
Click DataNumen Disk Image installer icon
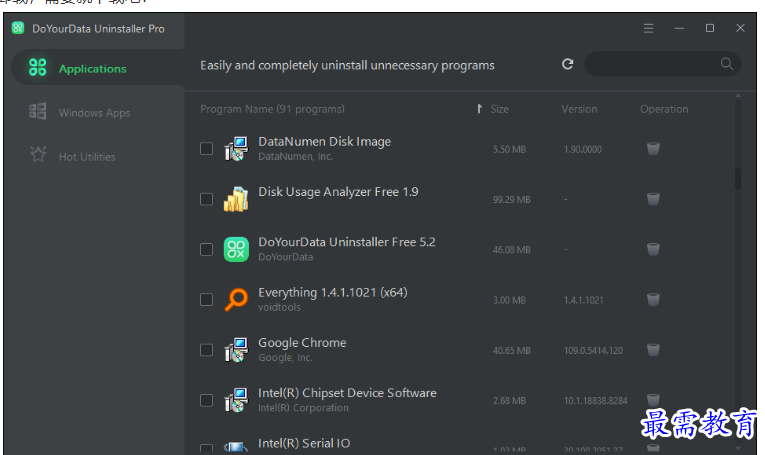[236, 149]
